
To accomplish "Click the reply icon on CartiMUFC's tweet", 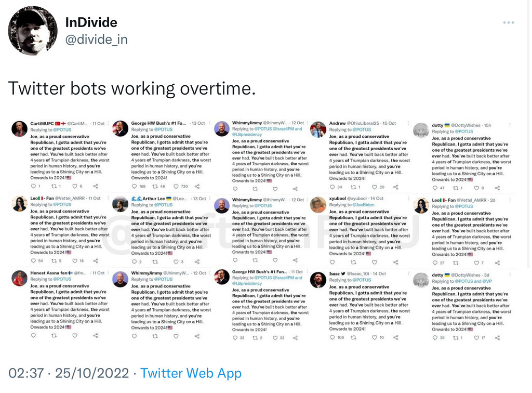I will (x=34, y=186).
